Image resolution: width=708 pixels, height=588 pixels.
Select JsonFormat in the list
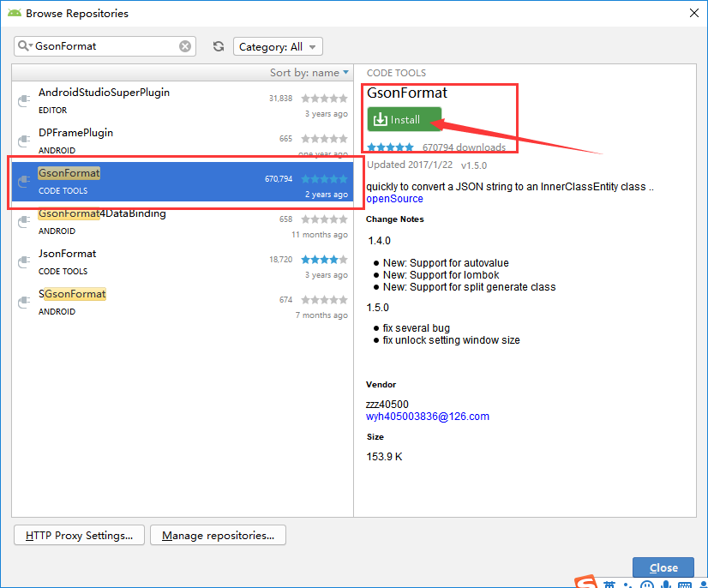tap(183, 262)
